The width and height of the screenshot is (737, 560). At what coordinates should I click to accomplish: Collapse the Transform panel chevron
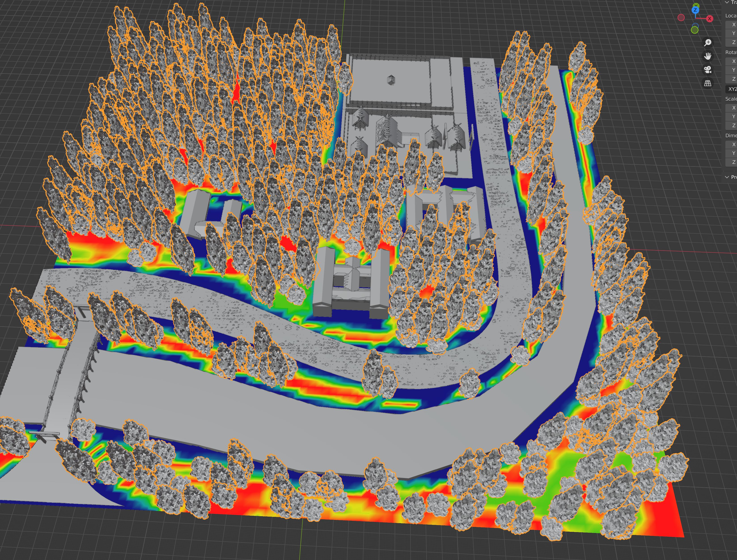727,2
